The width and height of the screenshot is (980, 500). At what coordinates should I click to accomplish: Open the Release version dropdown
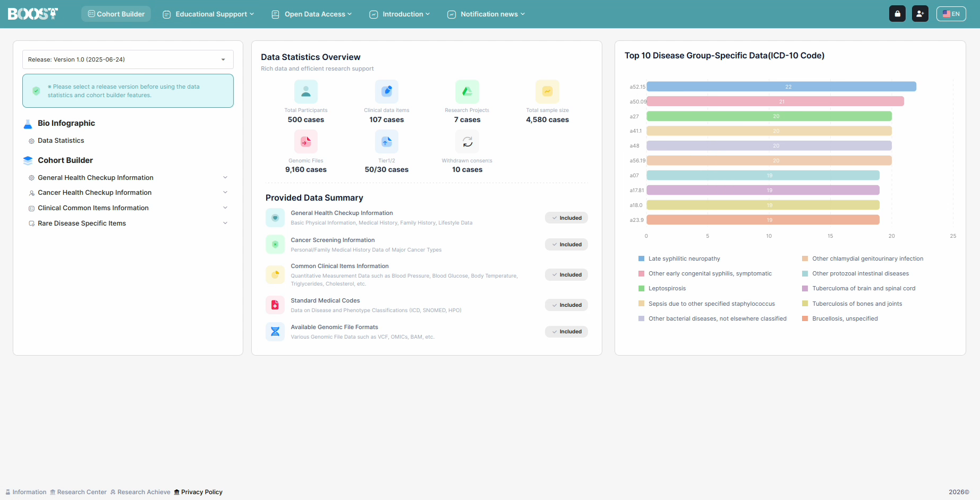coord(128,59)
